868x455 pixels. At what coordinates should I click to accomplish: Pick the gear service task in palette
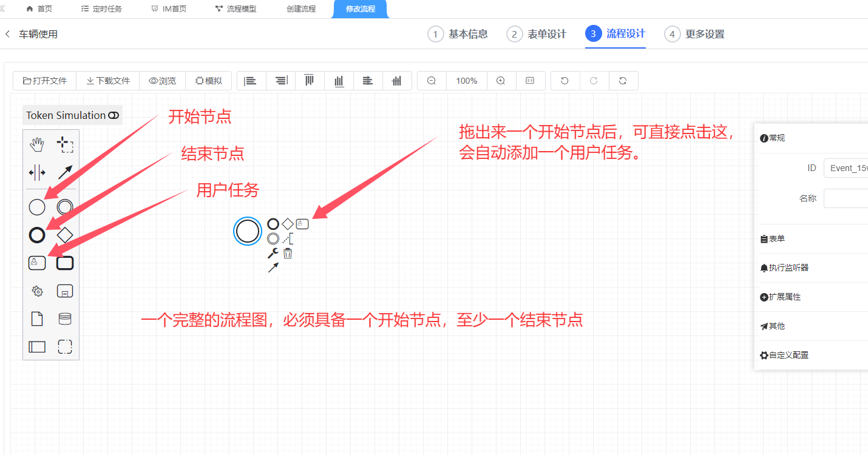pos(37,291)
